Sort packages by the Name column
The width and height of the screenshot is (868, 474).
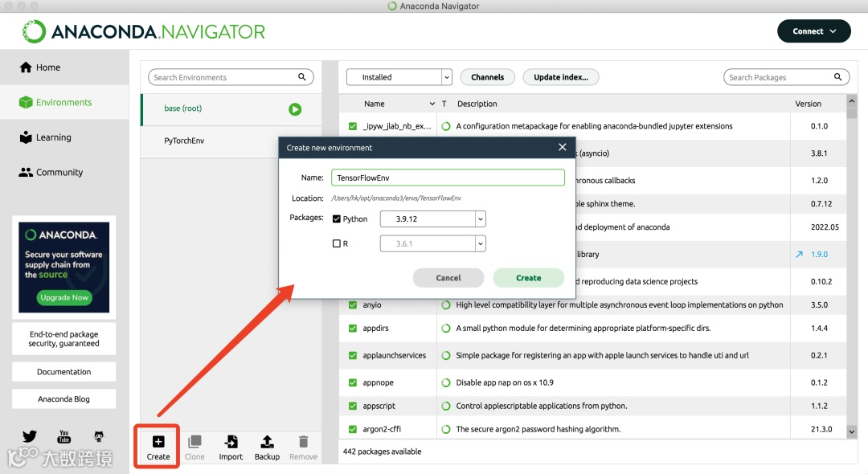click(375, 104)
